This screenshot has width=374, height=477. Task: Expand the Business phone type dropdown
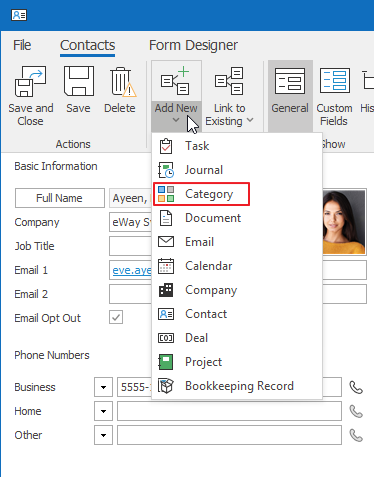[x=103, y=387]
